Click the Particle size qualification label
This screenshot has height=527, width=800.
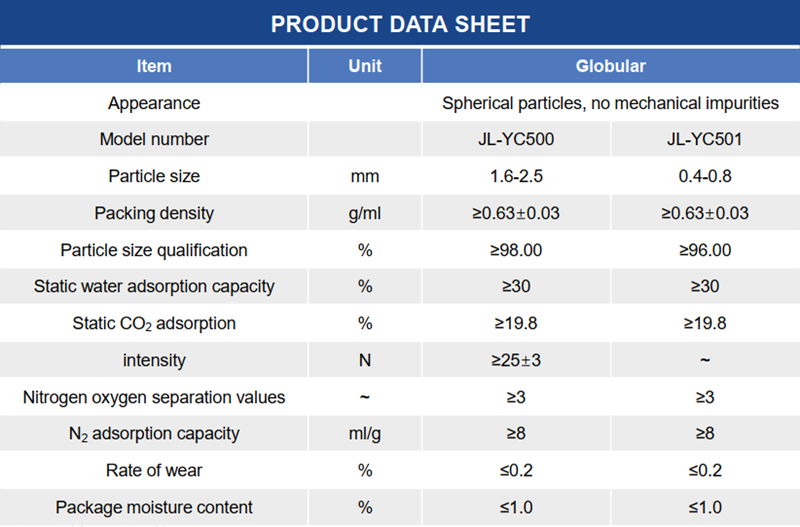point(154,250)
